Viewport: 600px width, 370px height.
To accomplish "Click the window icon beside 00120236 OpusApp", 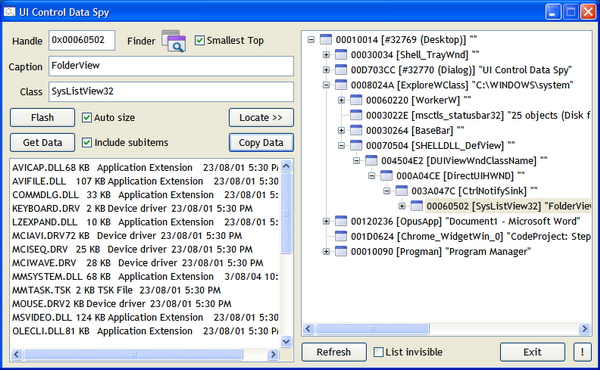I will 341,221.
